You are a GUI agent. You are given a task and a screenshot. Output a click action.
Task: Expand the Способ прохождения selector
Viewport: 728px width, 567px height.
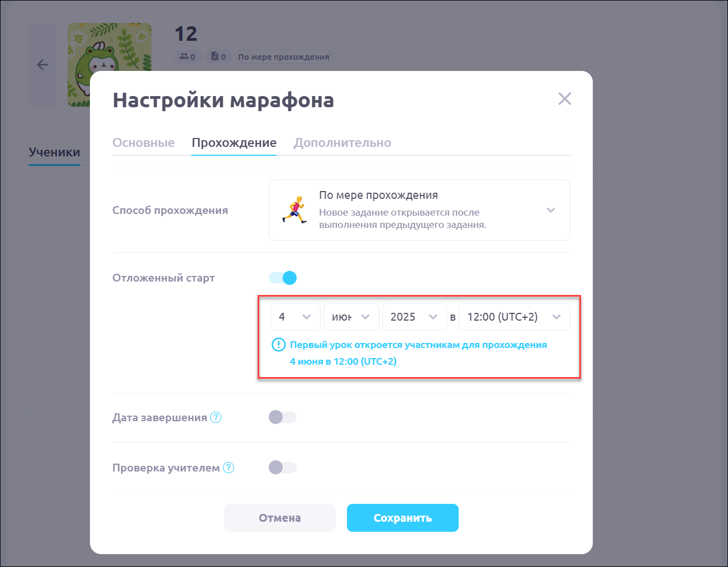pyautogui.click(x=420, y=210)
